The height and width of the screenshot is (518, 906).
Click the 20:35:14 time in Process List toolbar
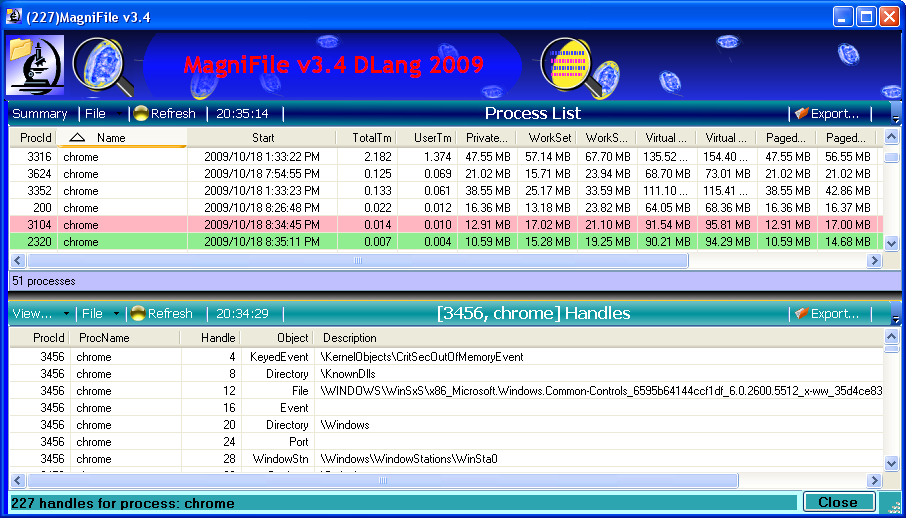(242, 114)
